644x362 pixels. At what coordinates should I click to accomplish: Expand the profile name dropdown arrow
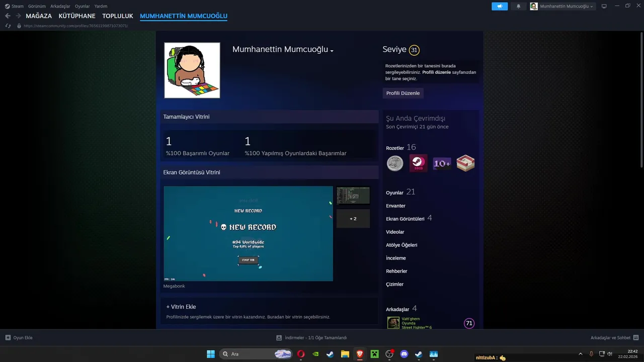coord(332,51)
